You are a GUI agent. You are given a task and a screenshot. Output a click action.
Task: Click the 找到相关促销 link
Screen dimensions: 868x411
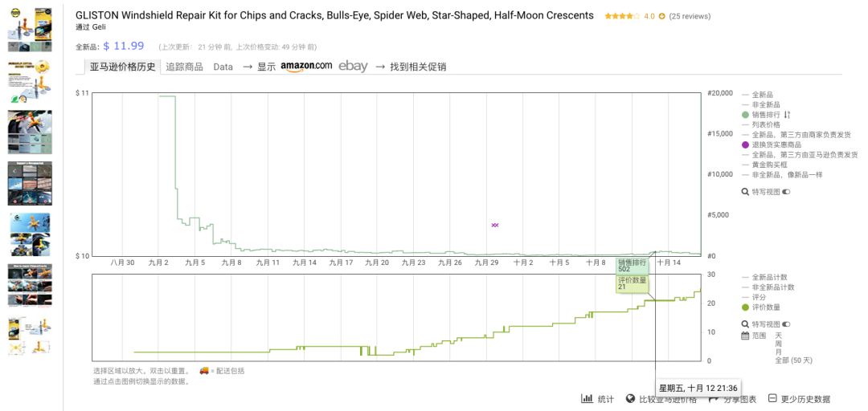(x=418, y=67)
